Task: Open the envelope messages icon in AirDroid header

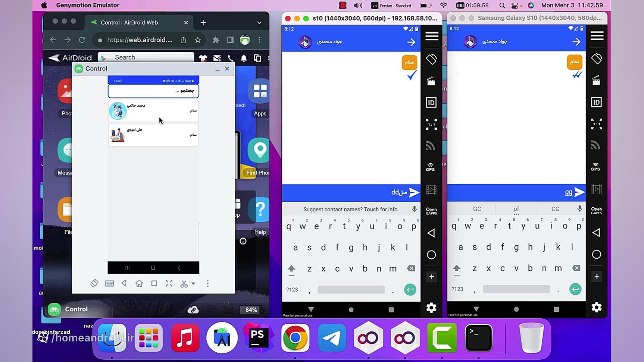Action: pos(217,58)
